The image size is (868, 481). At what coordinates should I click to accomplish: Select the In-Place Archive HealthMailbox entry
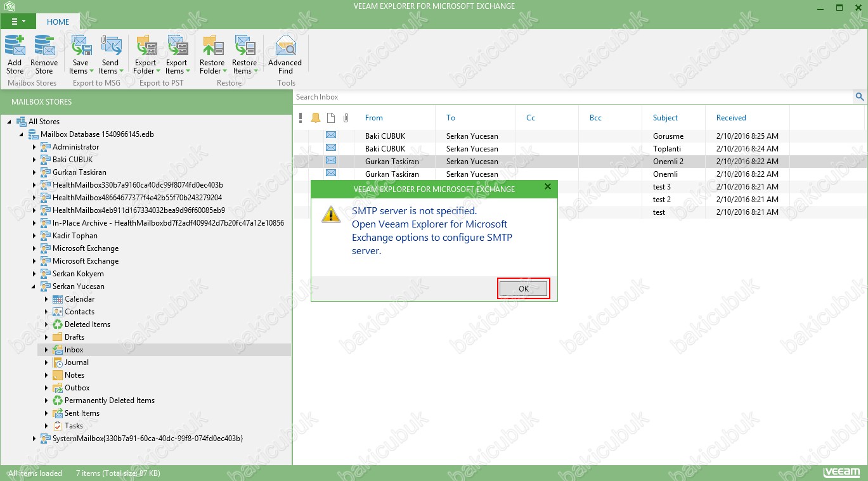[168, 223]
